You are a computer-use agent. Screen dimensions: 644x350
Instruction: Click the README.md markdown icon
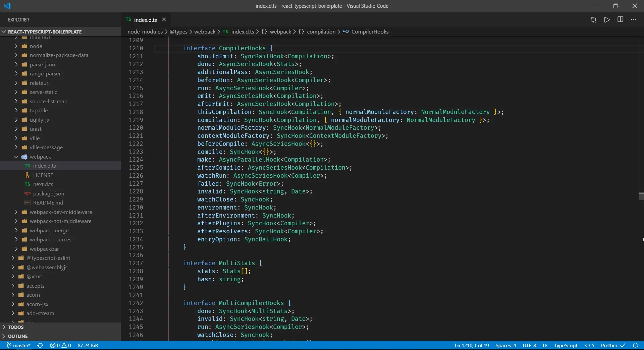pos(28,203)
